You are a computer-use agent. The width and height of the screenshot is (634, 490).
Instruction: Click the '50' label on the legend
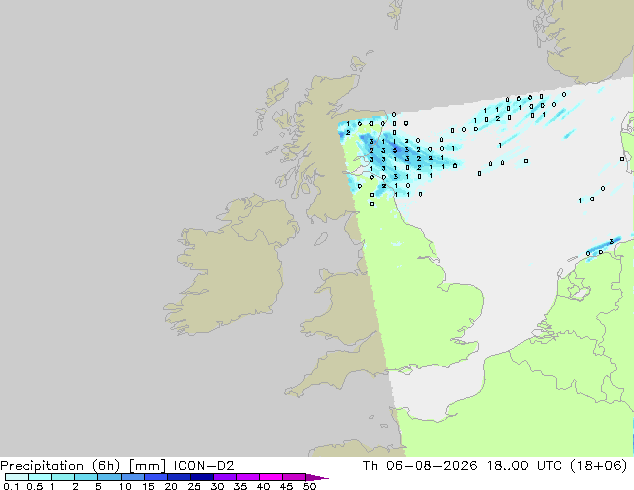coord(309,486)
